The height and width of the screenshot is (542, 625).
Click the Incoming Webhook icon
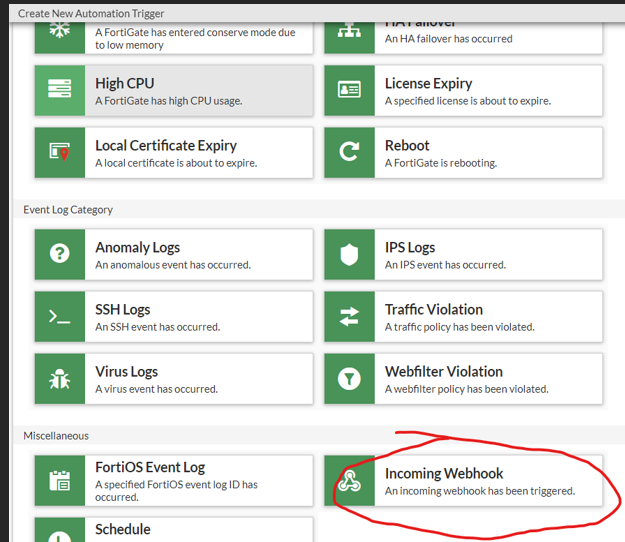coord(349,481)
